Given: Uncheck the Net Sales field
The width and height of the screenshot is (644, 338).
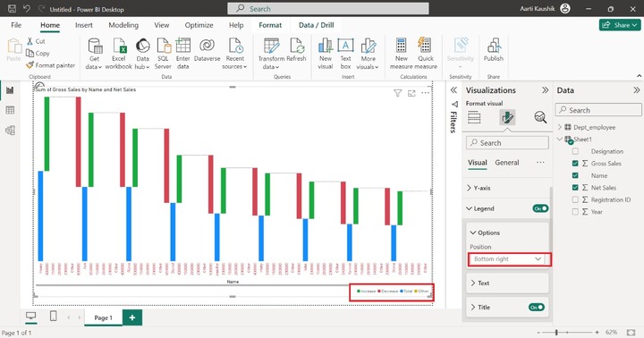Looking at the screenshot, I should pos(575,187).
